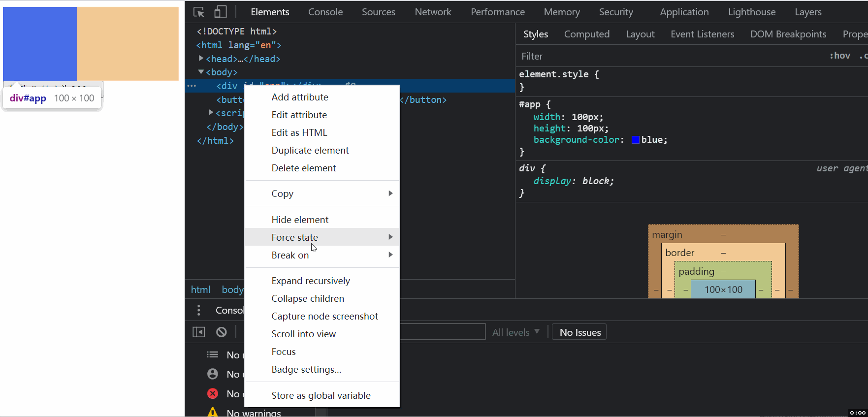Expand the head element node
868x417 pixels.
tap(201, 58)
